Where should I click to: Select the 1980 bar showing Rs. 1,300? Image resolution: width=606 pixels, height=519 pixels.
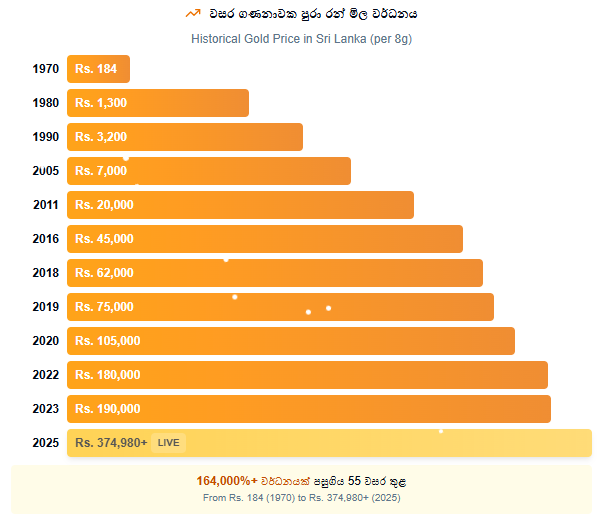pyautogui.click(x=158, y=103)
